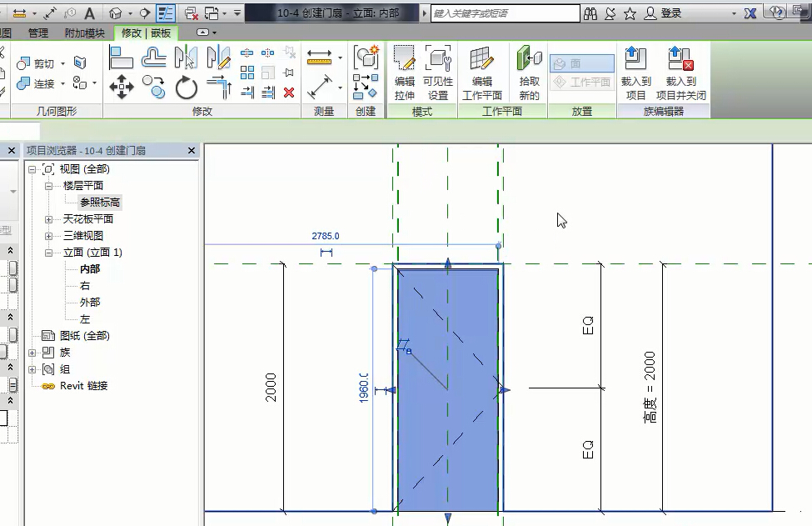Screen dimensions: 812x526
Task: Click the red Delete icon
Action: coord(289,93)
